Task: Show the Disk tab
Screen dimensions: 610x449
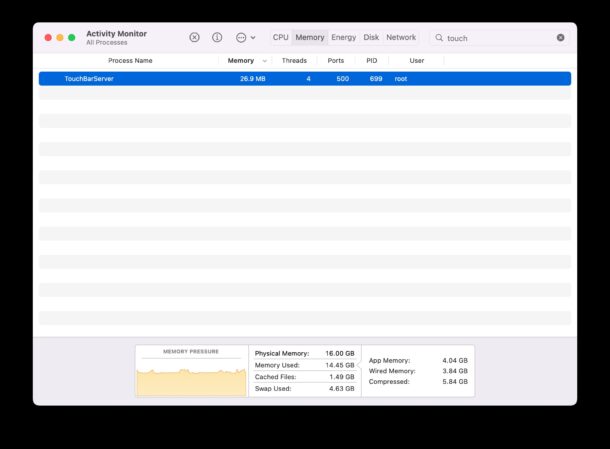Action: click(371, 37)
